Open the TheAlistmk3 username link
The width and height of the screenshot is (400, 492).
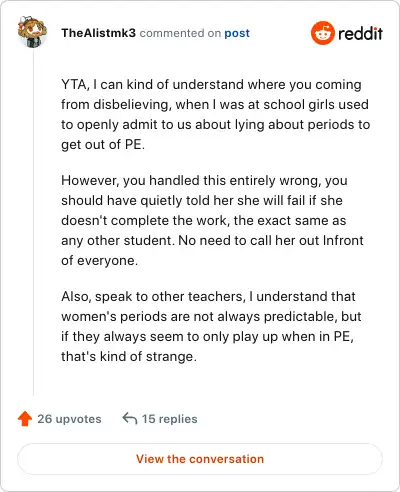click(x=98, y=33)
